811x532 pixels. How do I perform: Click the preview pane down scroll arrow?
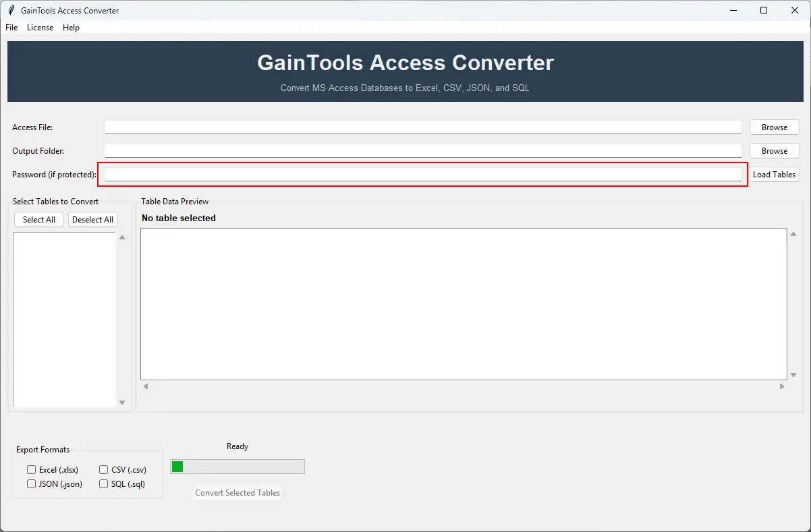(793, 375)
